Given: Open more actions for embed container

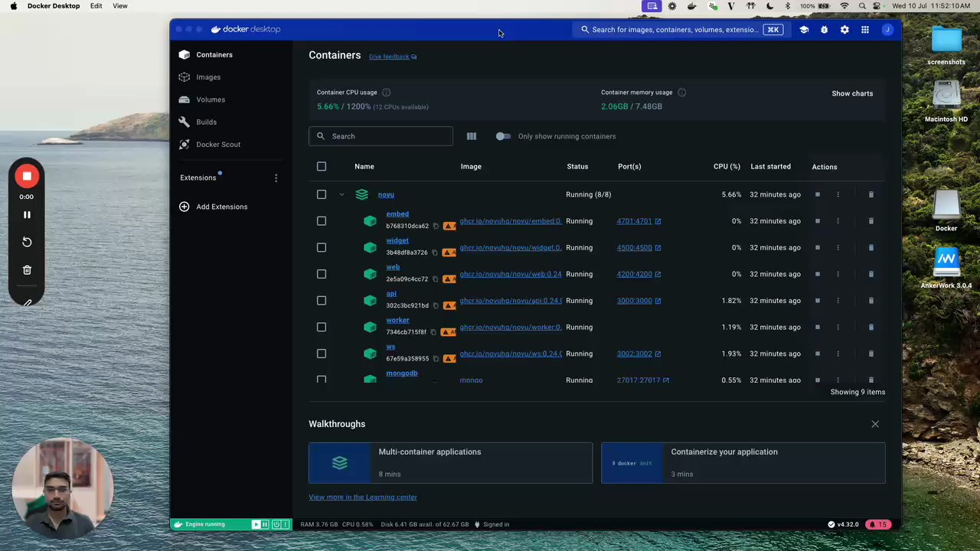Looking at the screenshot, I should (x=838, y=221).
